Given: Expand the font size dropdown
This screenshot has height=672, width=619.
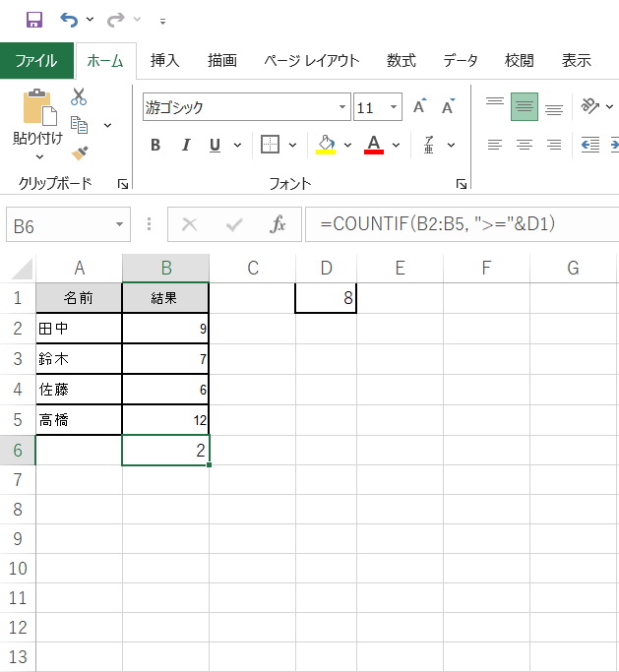Looking at the screenshot, I should click(395, 107).
